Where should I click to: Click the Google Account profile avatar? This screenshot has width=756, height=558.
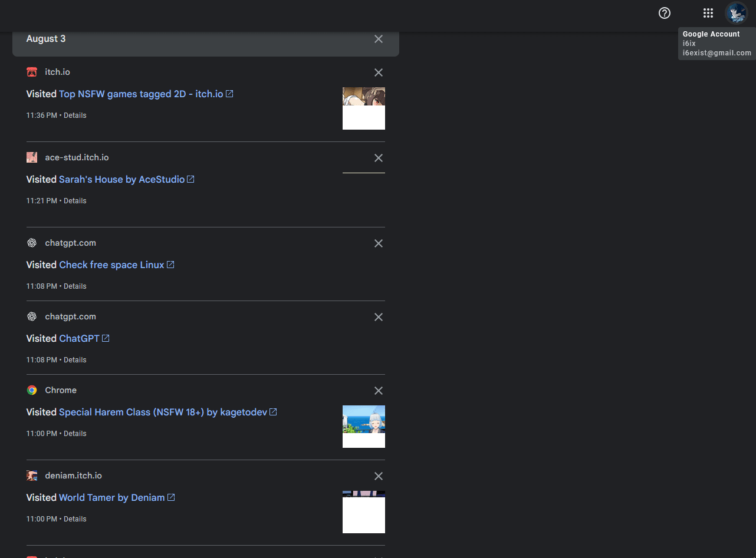[x=735, y=13]
